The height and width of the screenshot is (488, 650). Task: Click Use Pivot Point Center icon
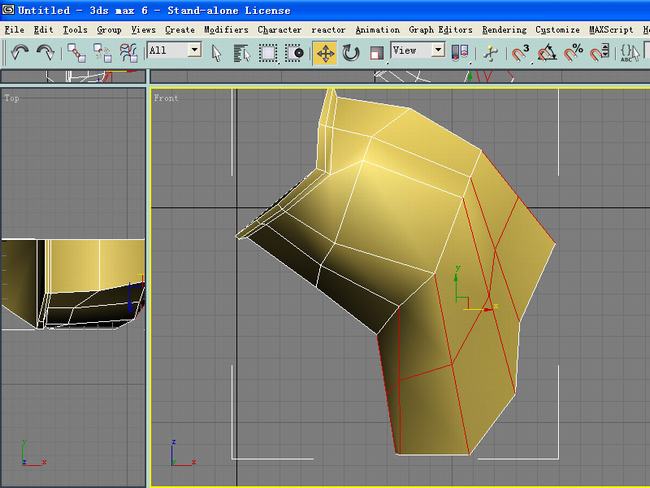(x=460, y=53)
